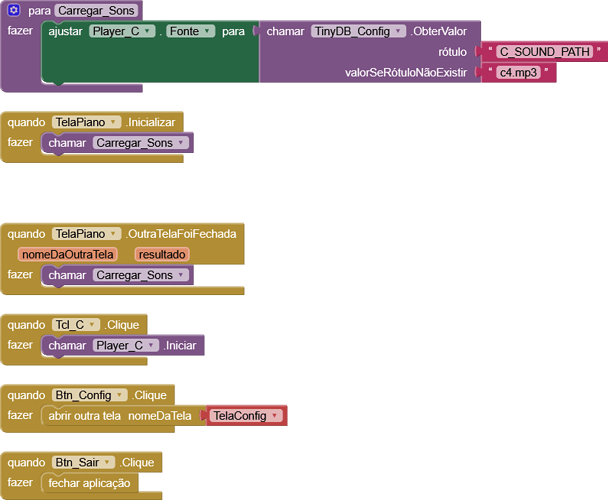Image resolution: width=608 pixels, height=500 pixels.
Task: Click the resultado parameter
Action: (x=161, y=254)
